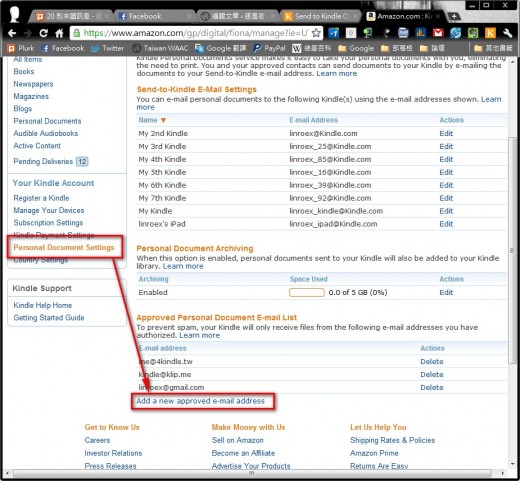Open Kindle Help Home link
Viewport: 520px width, 481px height.
point(43,305)
